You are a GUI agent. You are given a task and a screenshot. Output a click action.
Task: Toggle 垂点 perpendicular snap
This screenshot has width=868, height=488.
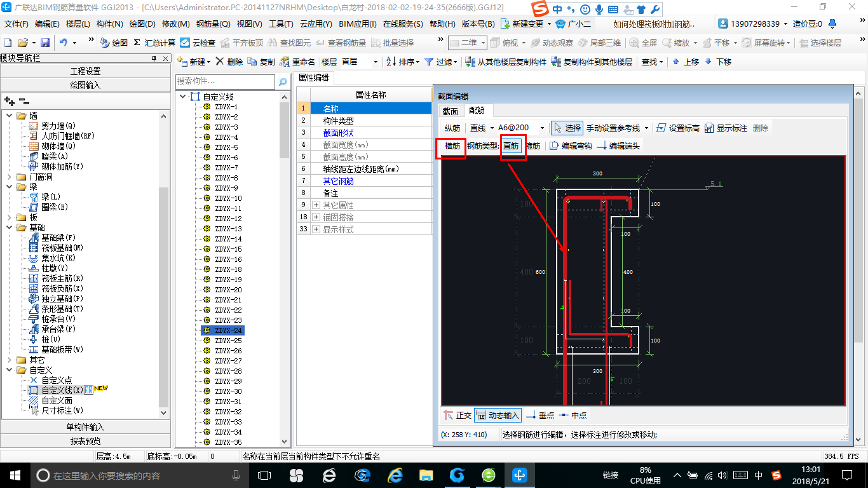(539, 415)
